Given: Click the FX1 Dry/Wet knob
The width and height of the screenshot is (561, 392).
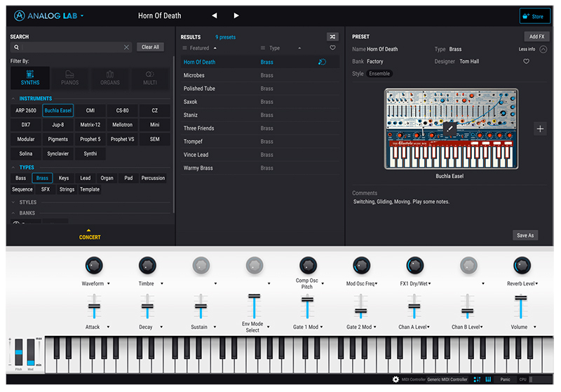Looking at the screenshot, I should [415, 266].
